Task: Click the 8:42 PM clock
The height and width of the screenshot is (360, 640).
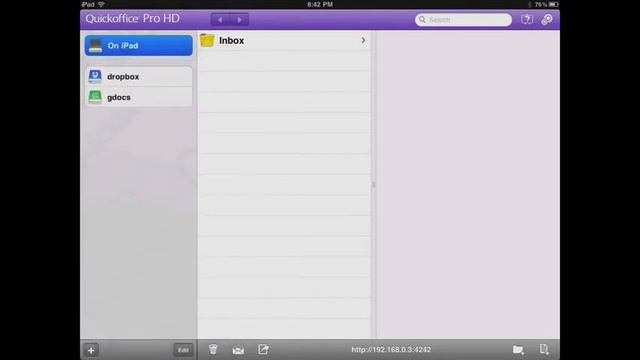Action: tap(320, 4)
